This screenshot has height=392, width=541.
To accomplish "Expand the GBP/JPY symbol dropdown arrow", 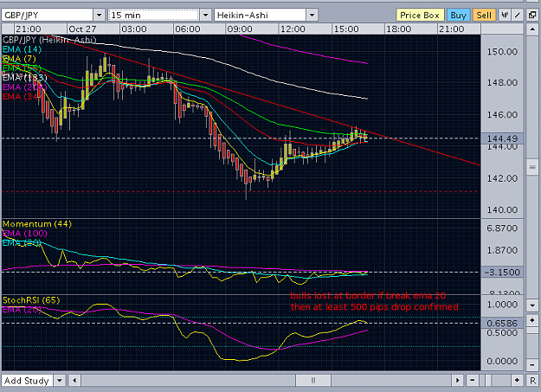I will pyautogui.click(x=99, y=15).
